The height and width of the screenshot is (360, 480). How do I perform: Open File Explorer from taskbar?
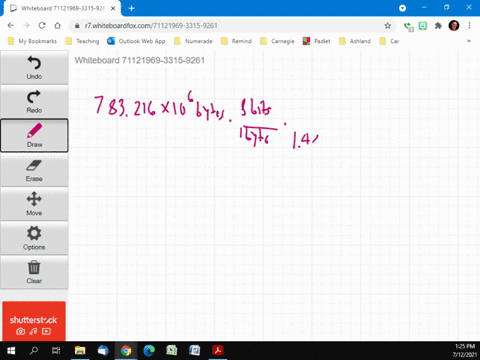80,351
